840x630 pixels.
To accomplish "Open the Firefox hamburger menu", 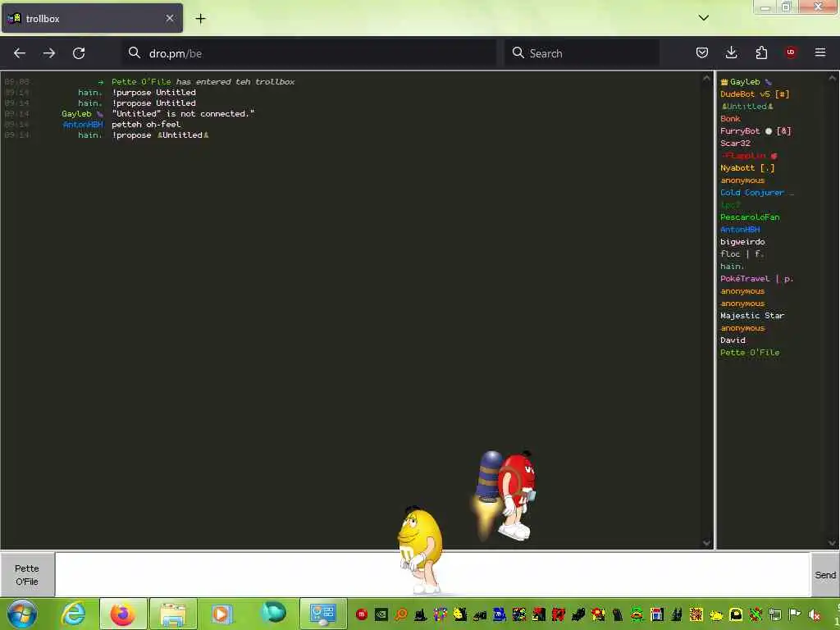I will coord(820,52).
